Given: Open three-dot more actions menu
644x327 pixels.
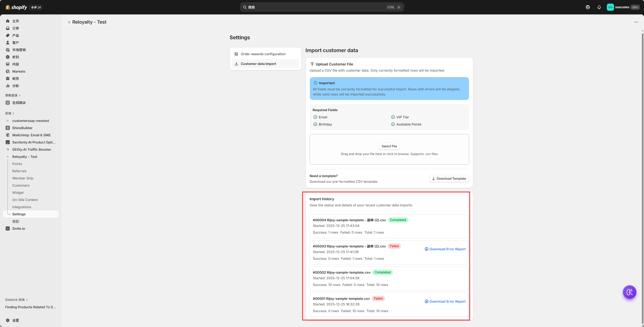Looking at the screenshot, I should click(636, 22).
